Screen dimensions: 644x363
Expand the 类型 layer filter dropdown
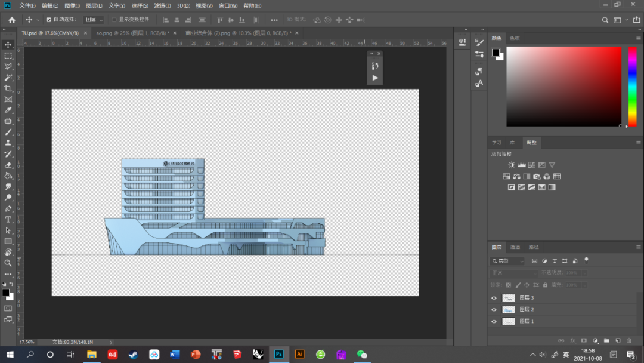(x=507, y=261)
